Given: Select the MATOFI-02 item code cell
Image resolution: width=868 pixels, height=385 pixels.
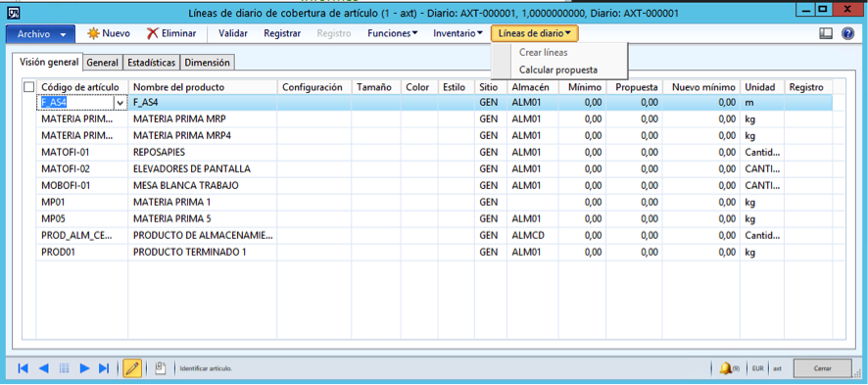Looking at the screenshot, I should (x=82, y=168).
